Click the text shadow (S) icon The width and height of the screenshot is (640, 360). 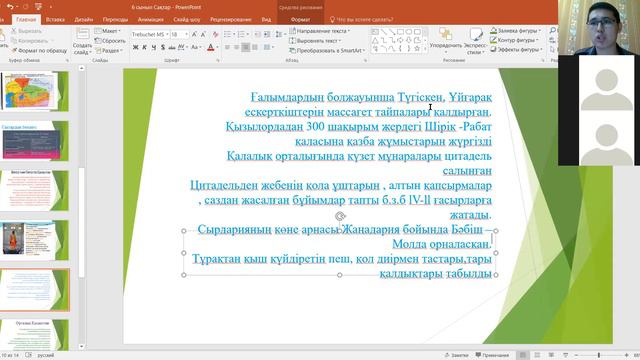162,47
